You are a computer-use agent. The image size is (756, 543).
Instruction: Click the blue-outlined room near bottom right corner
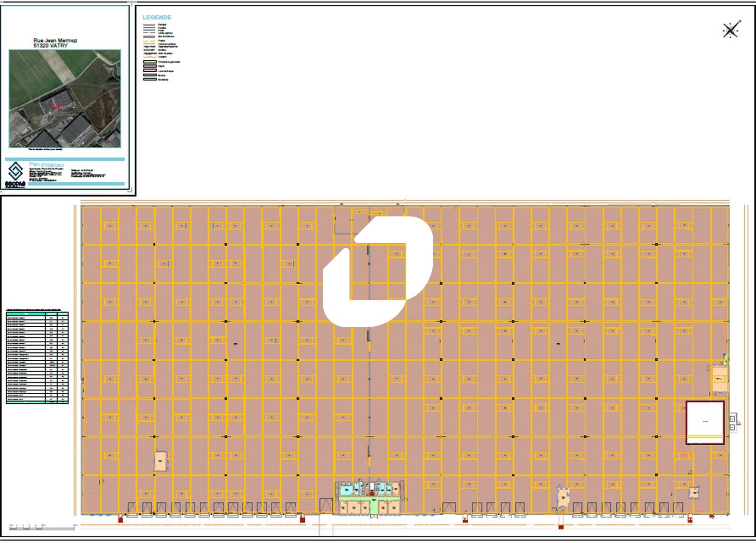(693, 492)
